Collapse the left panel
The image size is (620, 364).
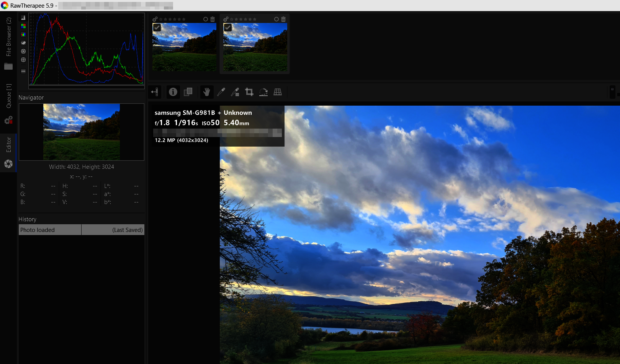155,92
